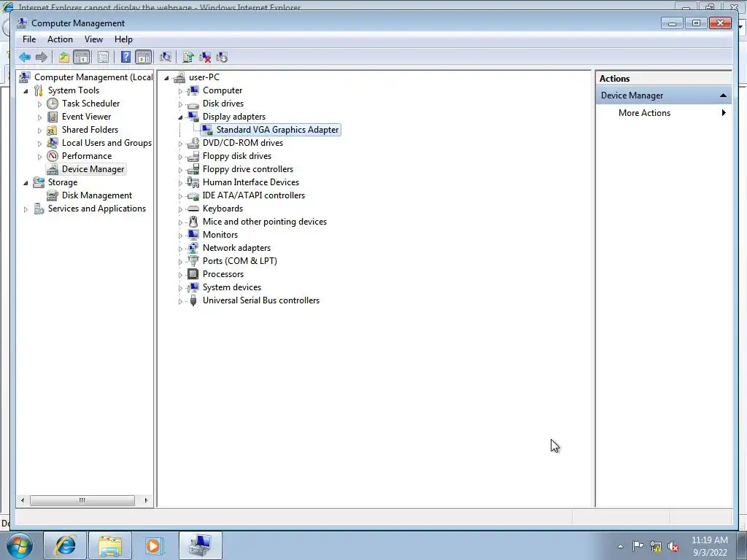The image size is (747, 560).
Task: Click the System devices icon
Action: [193, 287]
